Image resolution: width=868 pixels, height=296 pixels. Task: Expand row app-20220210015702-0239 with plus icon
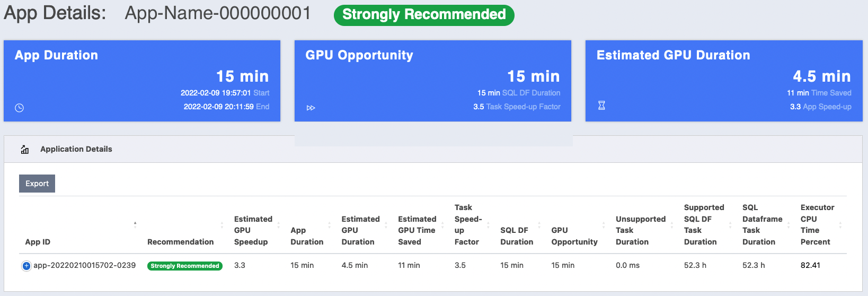(x=26, y=266)
